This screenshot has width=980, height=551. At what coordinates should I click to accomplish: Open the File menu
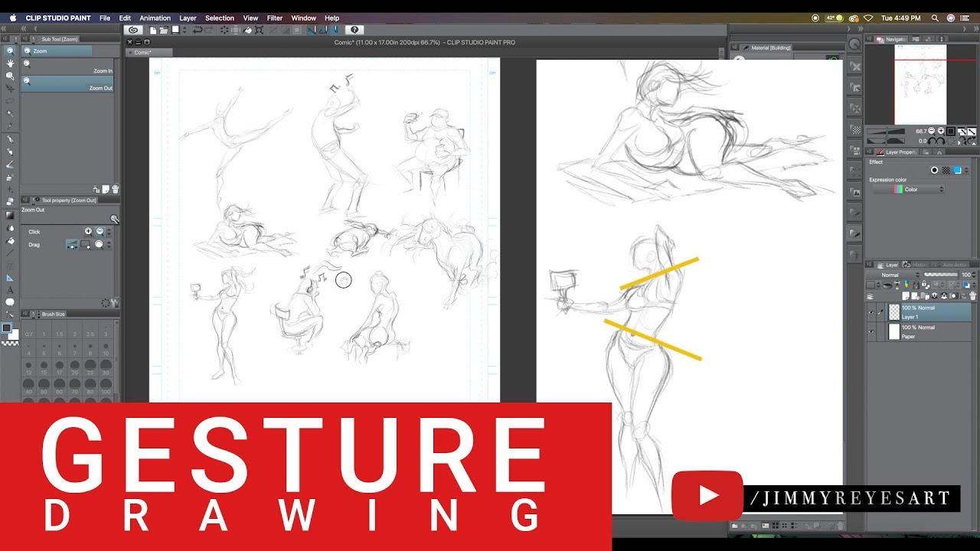(x=105, y=18)
